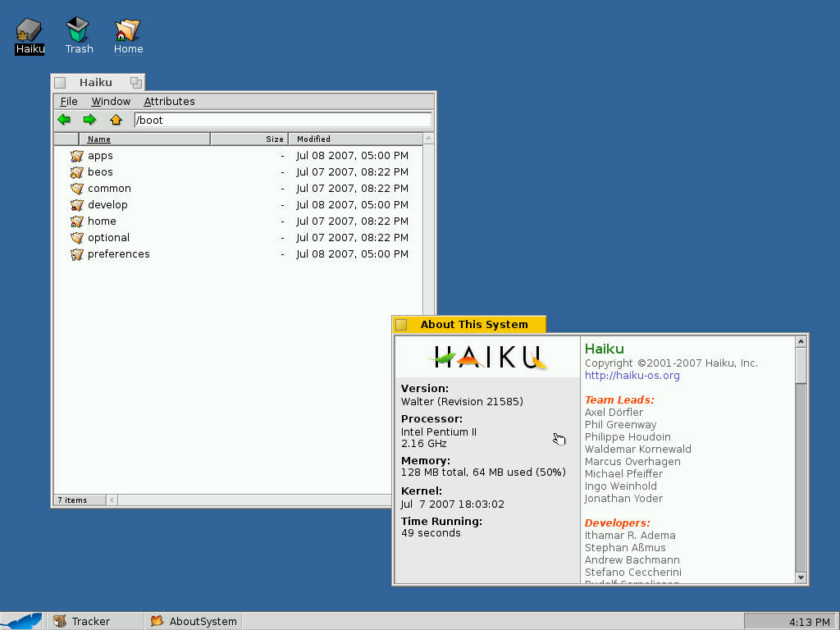Open the haiku-os.org link
The image size is (840, 630).
pyautogui.click(x=632, y=376)
